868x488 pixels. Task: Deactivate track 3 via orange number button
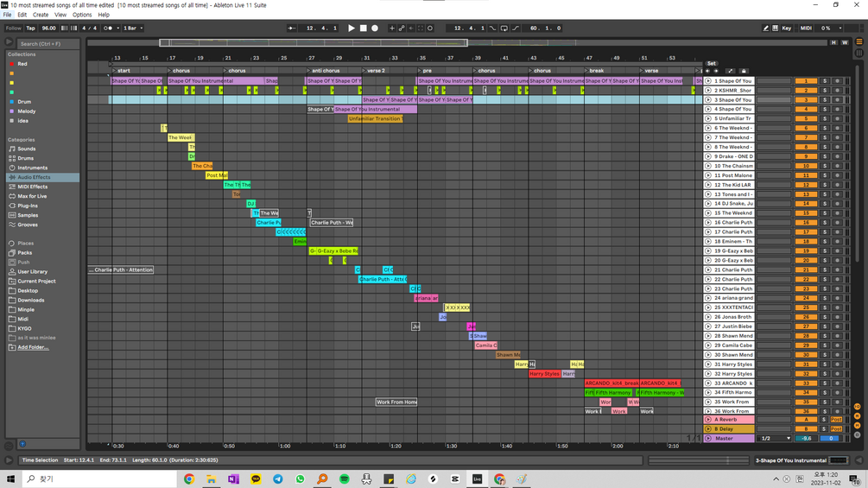806,99
